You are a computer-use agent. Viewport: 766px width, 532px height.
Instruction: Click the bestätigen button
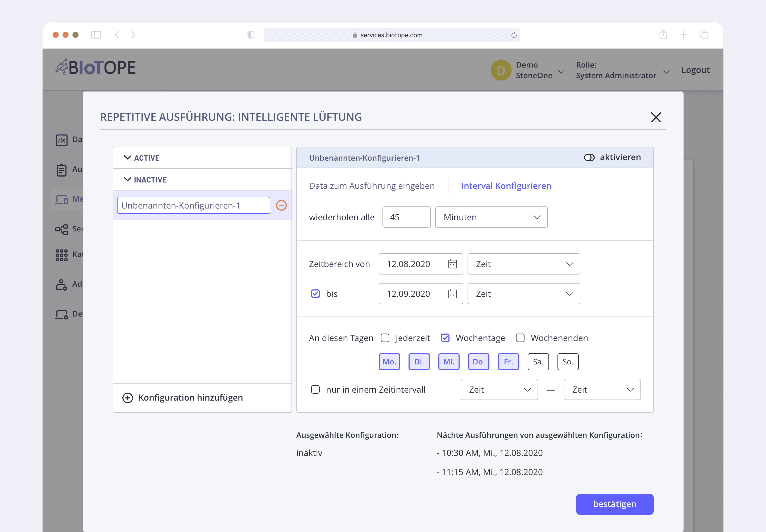[614, 504]
